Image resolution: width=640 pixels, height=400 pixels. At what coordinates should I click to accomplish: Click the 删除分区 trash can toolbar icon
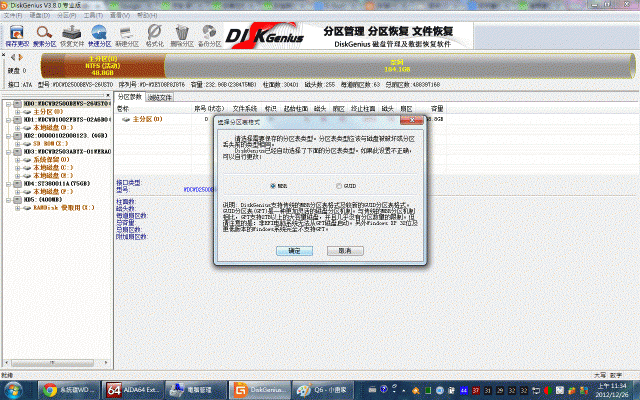[182, 36]
